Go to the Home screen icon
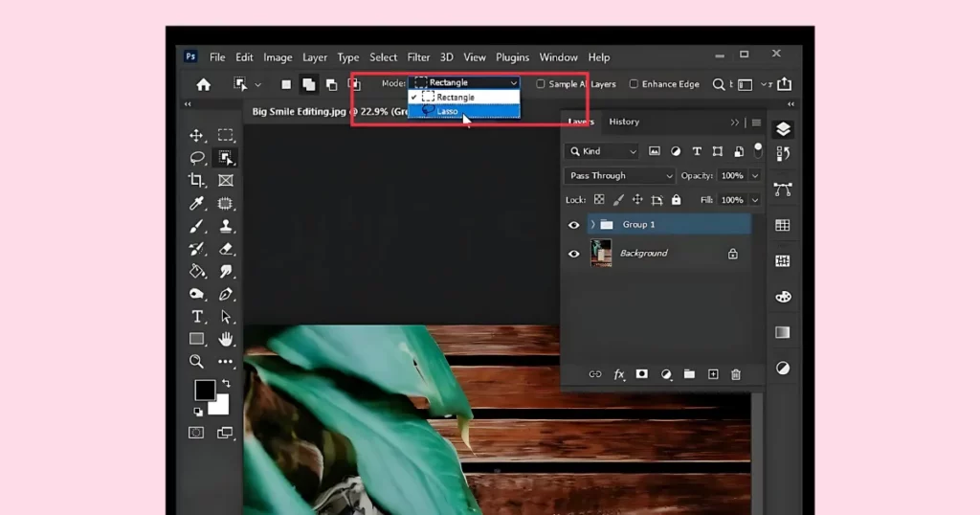 [203, 84]
